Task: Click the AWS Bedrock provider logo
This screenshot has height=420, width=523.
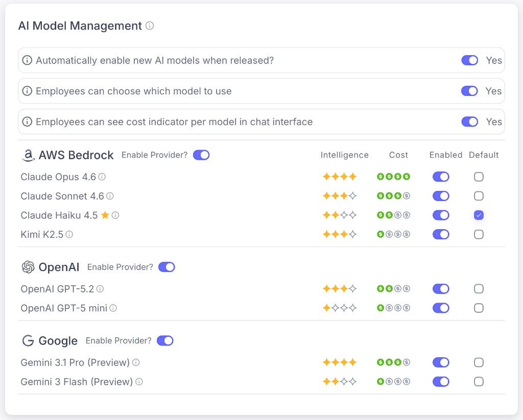Action: point(28,155)
